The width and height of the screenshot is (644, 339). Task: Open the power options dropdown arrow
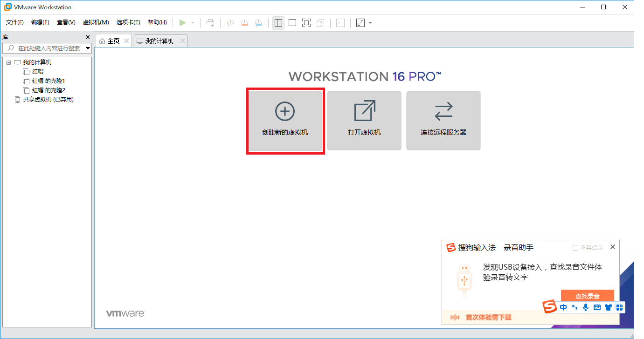pyautogui.click(x=193, y=23)
